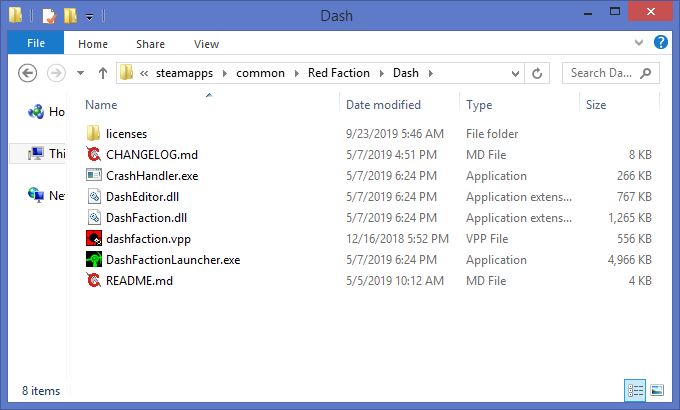Viewport: 680px width, 410px height.
Task: Open the File menu
Action: point(35,44)
